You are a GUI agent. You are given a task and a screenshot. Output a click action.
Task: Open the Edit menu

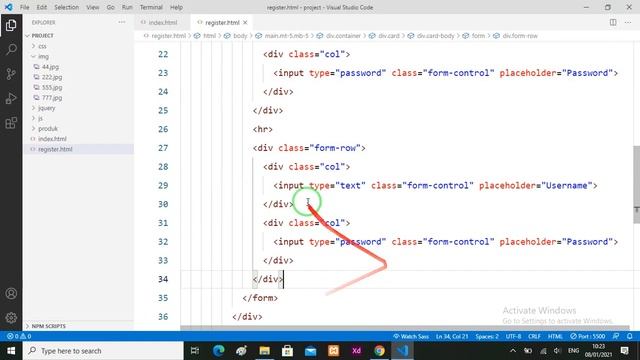42,7
